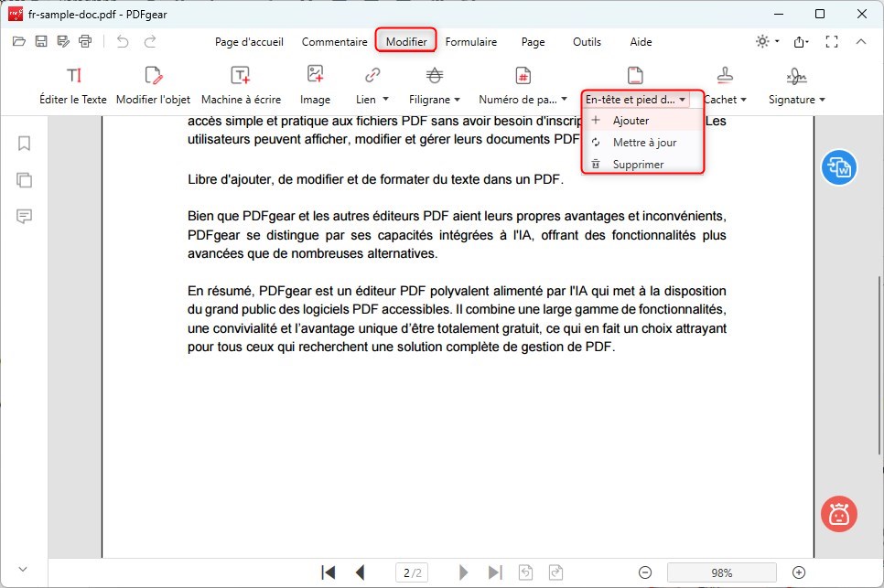Open the bookmarks panel in the sidebar
The height and width of the screenshot is (588, 884).
[x=24, y=144]
